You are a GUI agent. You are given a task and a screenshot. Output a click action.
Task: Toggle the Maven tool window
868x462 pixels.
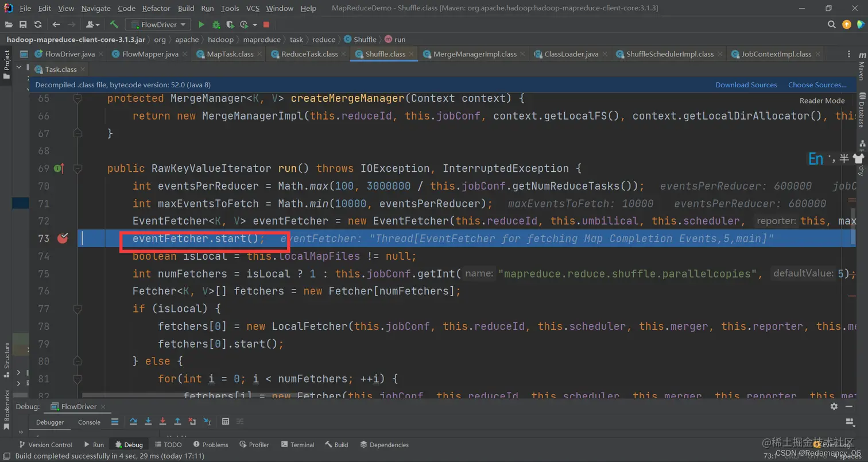(862, 66)
